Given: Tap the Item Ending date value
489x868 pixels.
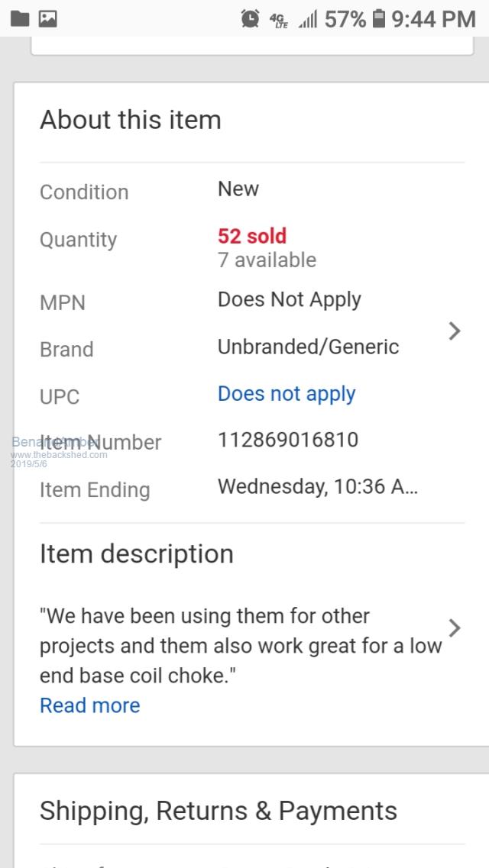Looking at the screenshot, I should coord(317,486).
